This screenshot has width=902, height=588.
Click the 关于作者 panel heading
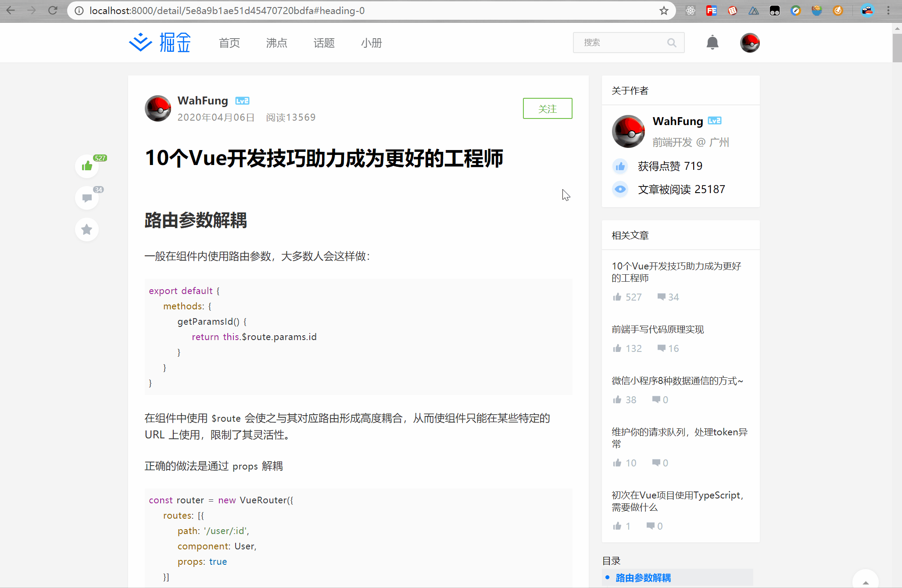point(630,91)
